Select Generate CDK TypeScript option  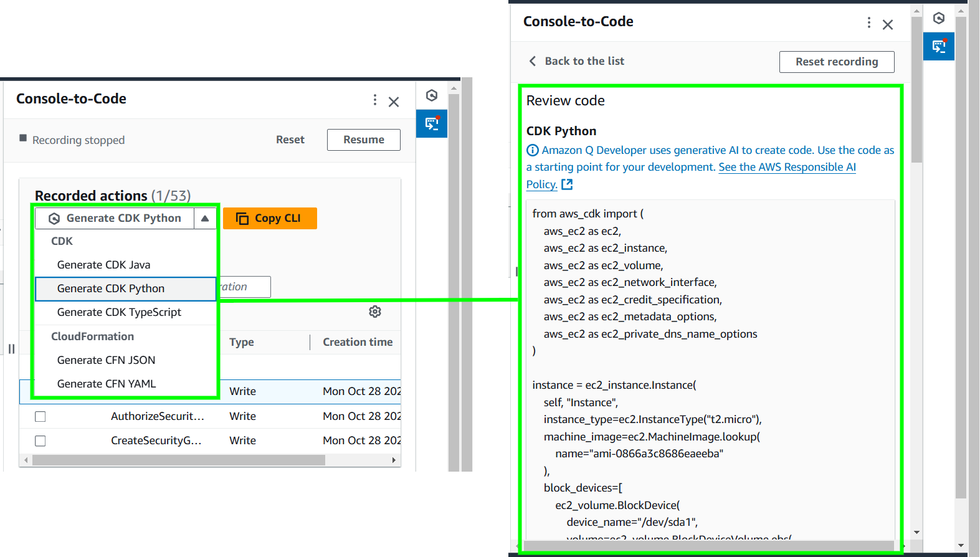point(126,312)
